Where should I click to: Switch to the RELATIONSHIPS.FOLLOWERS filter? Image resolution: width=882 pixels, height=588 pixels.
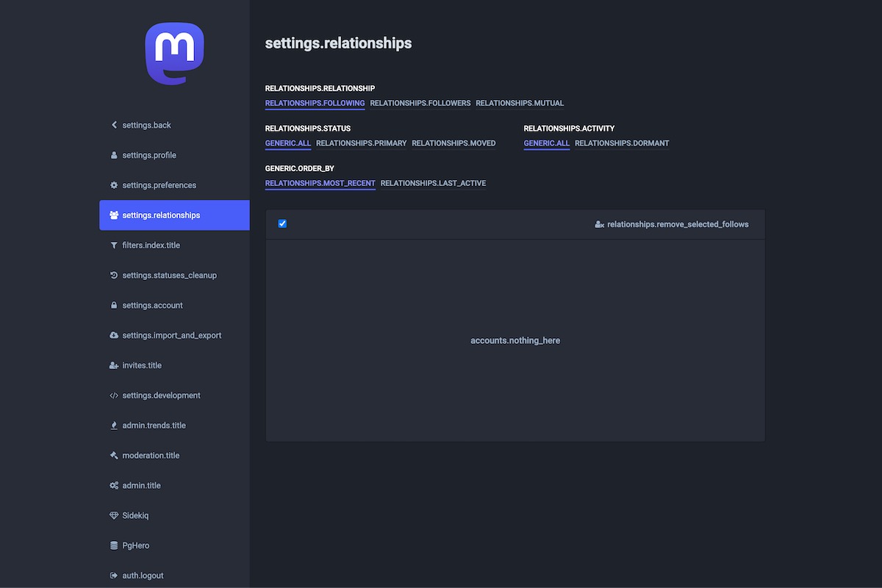pyautogui.click(x=420, y=103)
